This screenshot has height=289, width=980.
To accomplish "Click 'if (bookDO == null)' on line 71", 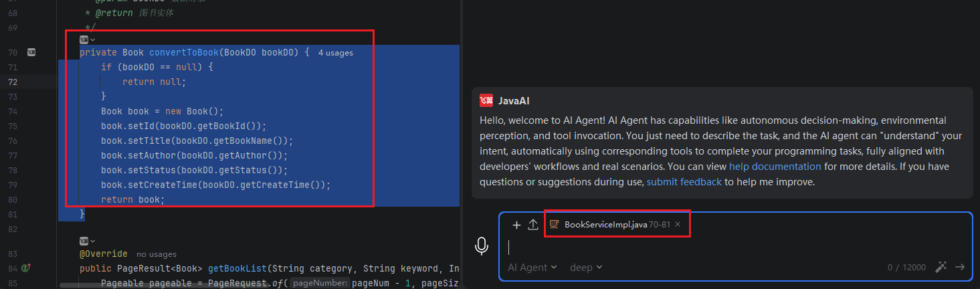I will 152,67.
